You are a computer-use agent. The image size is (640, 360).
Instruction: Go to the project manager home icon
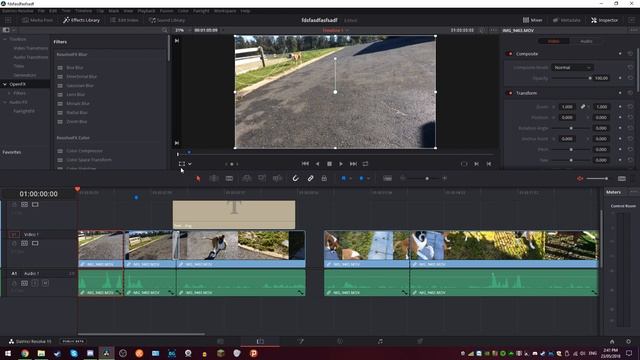tap(612, 341)
